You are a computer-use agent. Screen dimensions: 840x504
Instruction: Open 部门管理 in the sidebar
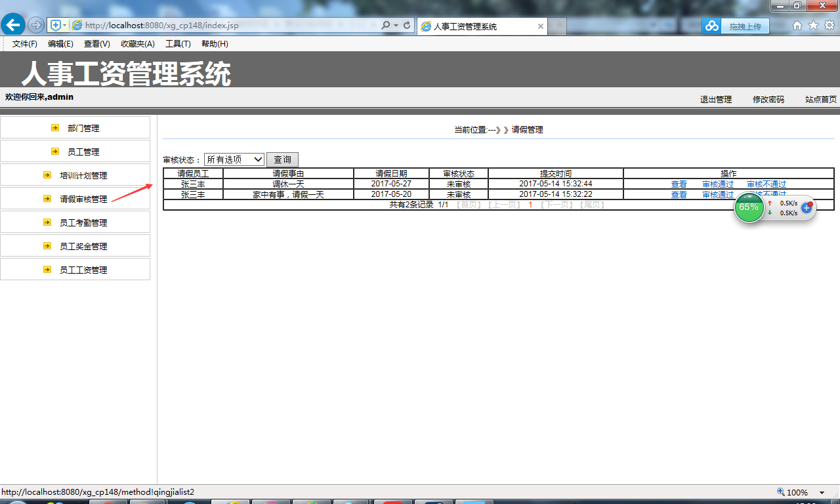(x=83, y=128)
